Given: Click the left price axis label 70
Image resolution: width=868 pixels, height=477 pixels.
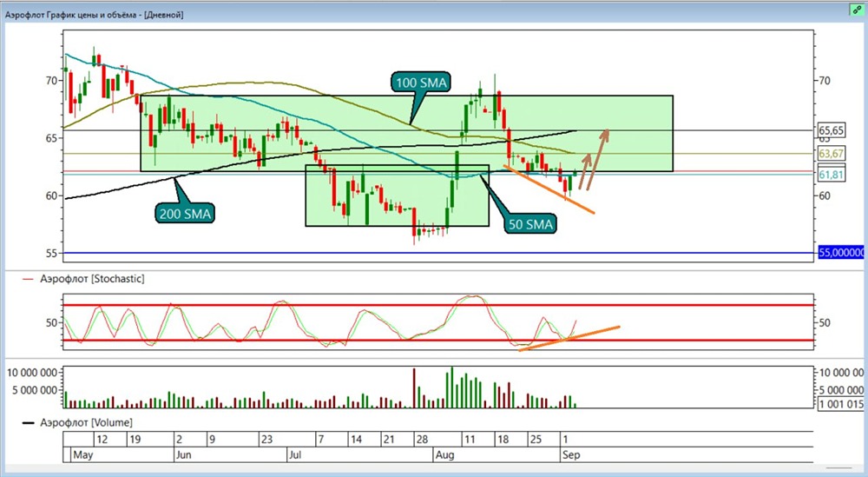Looking at the screenshot, I should (51, 81).
